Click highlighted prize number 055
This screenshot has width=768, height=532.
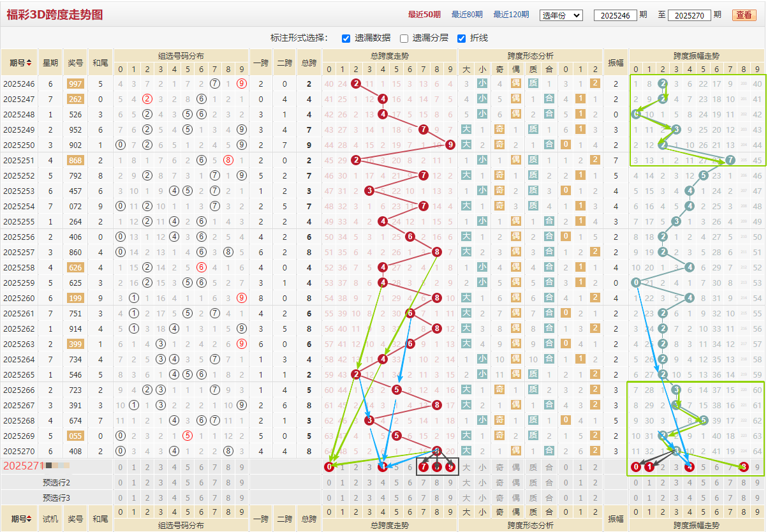(75, 436)
